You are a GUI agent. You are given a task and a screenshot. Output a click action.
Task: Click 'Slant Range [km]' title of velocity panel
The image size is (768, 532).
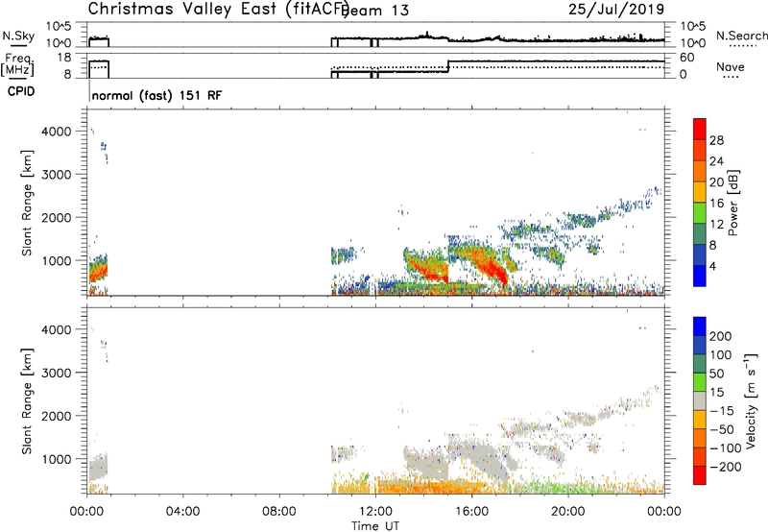pyautogui.click(x=27, y=401)
